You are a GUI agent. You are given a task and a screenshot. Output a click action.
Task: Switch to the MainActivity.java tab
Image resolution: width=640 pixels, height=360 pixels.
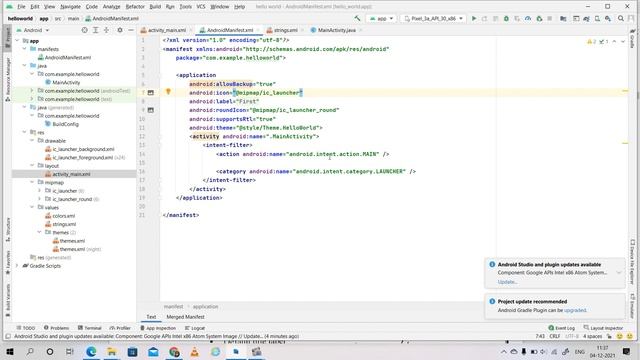pos(336,30)
